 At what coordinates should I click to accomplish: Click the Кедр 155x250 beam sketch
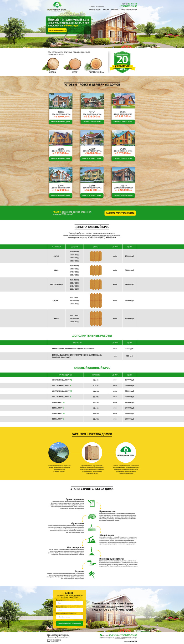click(96, 318)
